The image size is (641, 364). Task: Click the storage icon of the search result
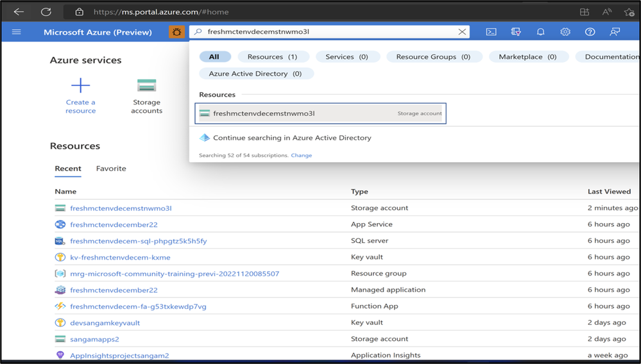tap(205, 113)
